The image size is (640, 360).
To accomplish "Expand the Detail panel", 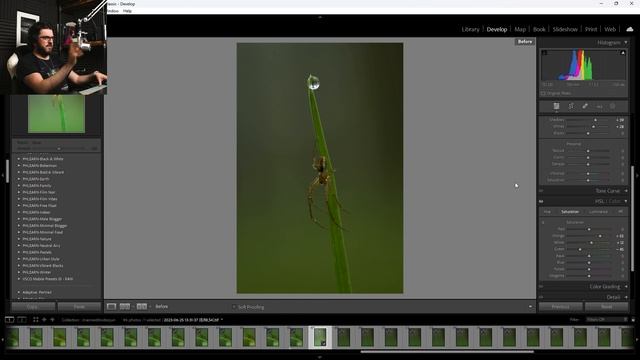I will (x=626, y=297).
